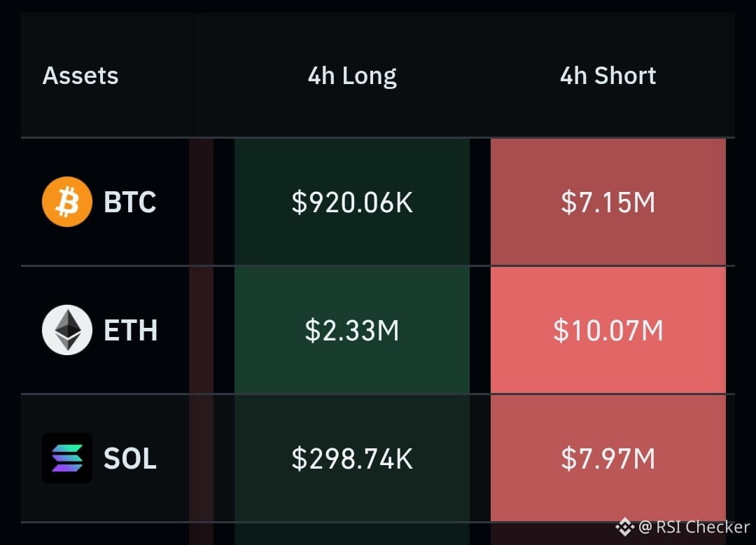Viewport: 756px width, 545px height.
Task: Click the Binance logo in watermark
Action: (625, 527)
